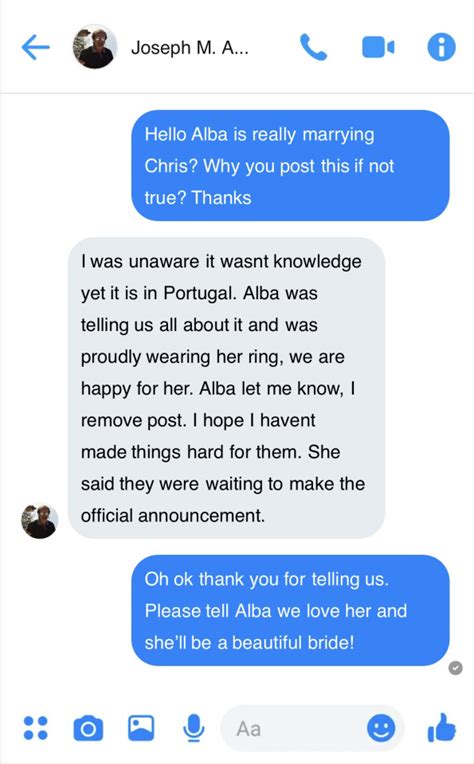Open the four-dot more apps menu
Screen dimensions: 474x764
point(36,728)
